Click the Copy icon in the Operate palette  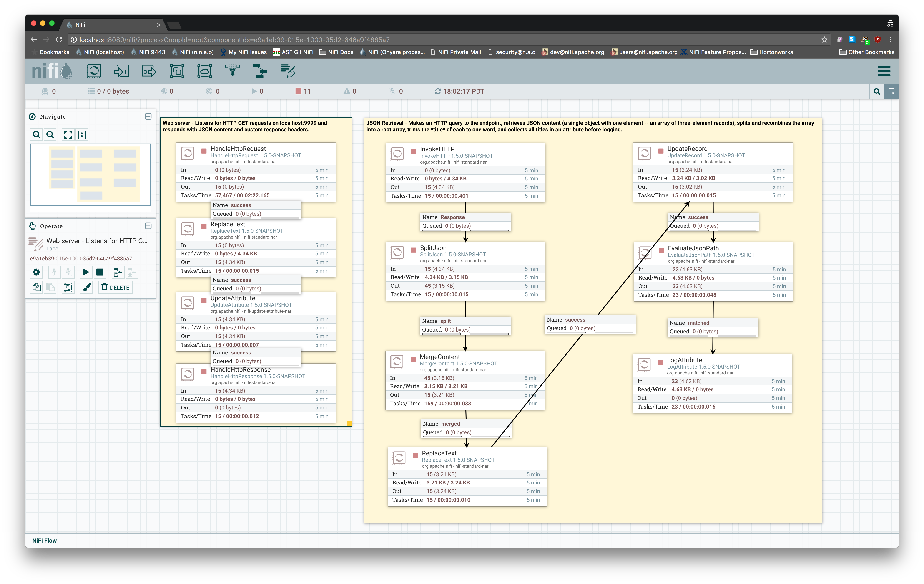(x=36, y=287)
